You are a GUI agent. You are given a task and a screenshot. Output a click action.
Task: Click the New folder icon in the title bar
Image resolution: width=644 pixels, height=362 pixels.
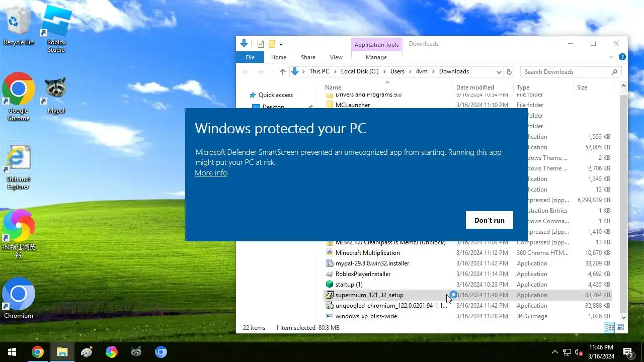pos(272,44)
